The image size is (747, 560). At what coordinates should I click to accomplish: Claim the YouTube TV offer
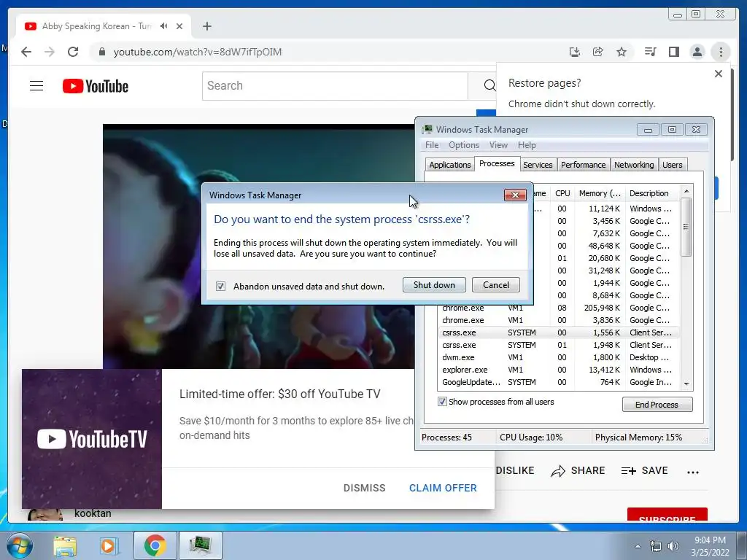tap(443, 488)
